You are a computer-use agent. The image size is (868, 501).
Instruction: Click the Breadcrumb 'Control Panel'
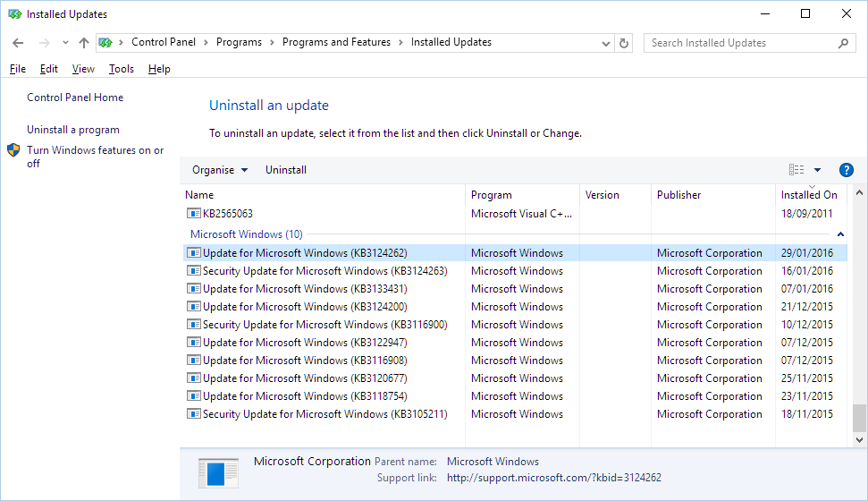164,42
